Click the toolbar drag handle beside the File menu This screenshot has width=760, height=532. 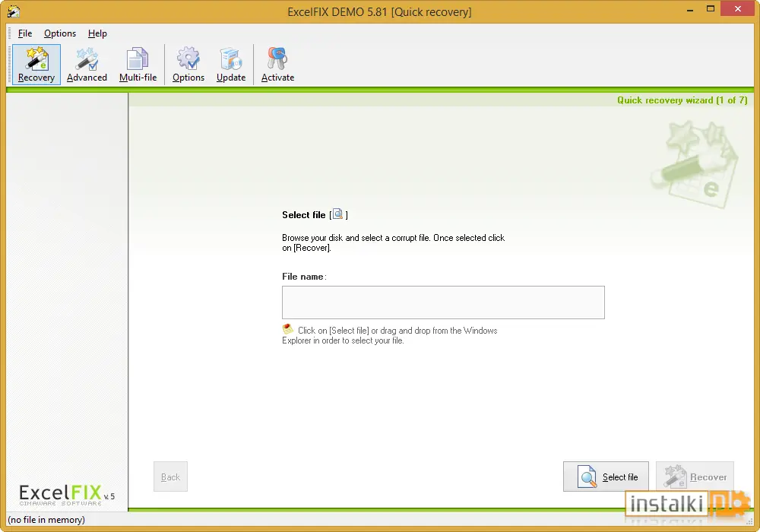pos(9,33)
